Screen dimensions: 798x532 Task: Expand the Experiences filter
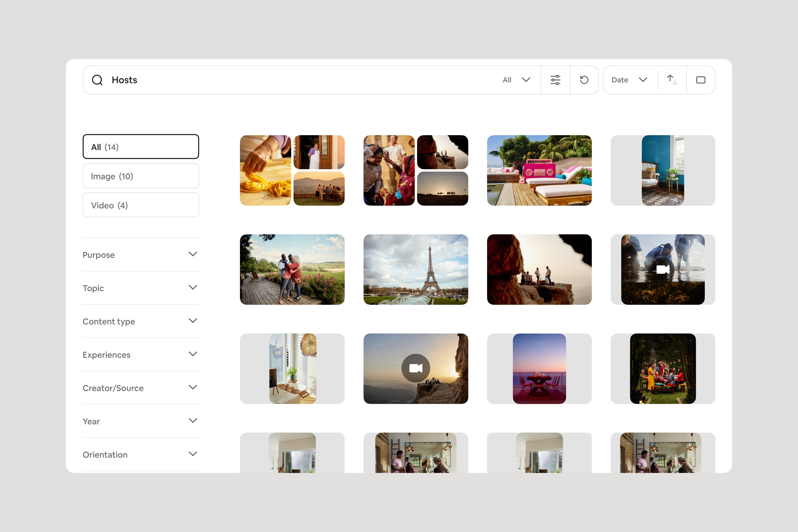coord(140,354)
